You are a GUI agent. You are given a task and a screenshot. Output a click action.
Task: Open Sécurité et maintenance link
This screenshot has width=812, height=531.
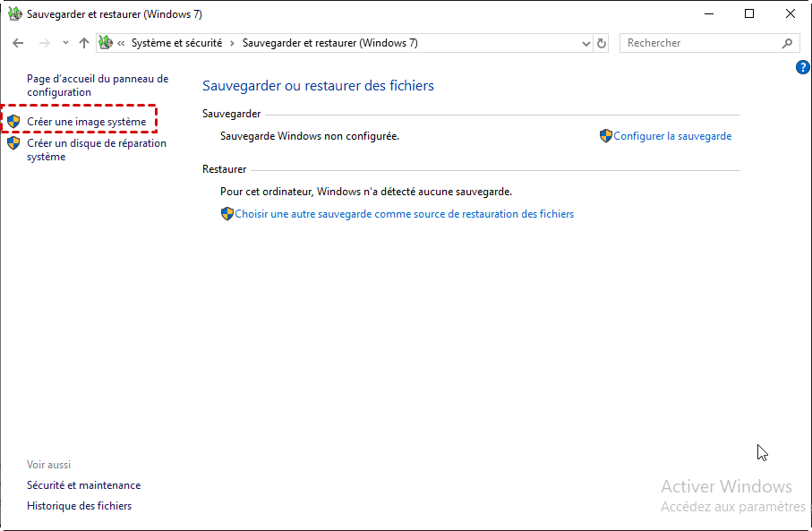(x=84, y=485)
